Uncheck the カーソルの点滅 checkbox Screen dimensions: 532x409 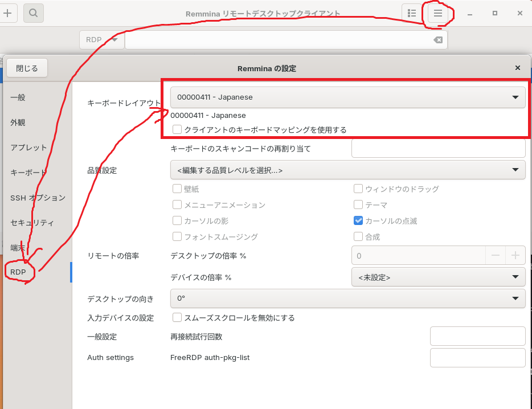[x=358, y=220]
